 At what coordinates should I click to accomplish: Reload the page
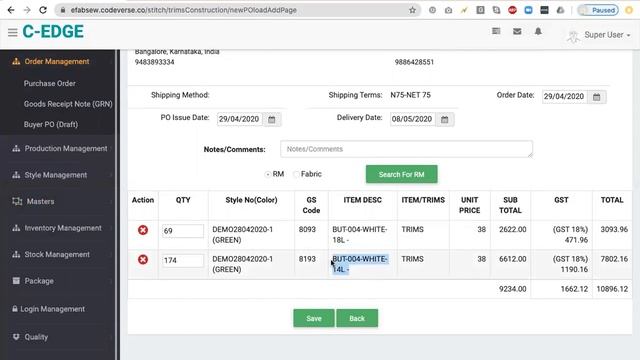click(43, 10)
